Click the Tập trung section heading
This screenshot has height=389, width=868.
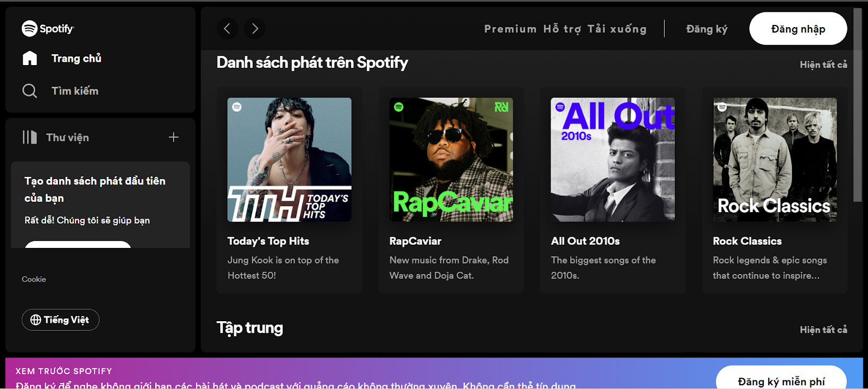coord(250,328)
